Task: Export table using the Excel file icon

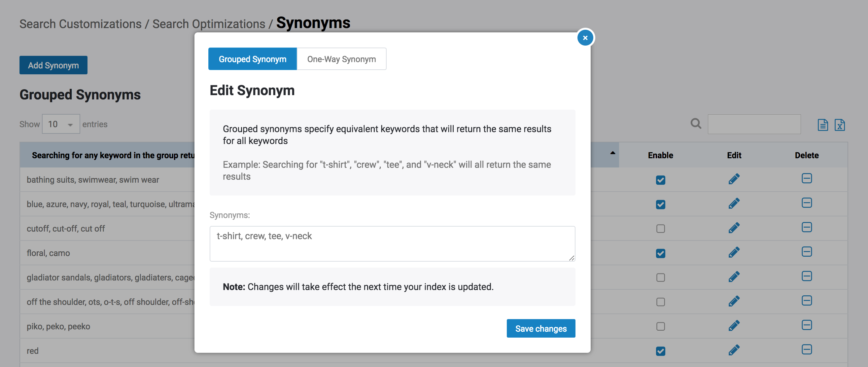Action: [x=839, y=124]
